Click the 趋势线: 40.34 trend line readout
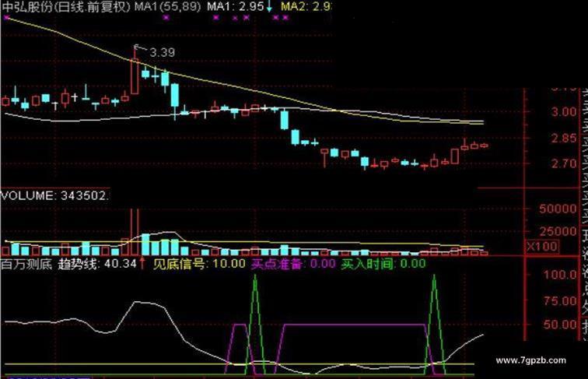The width and height of the screenshot is (588, 379). [x=97, y=264]
